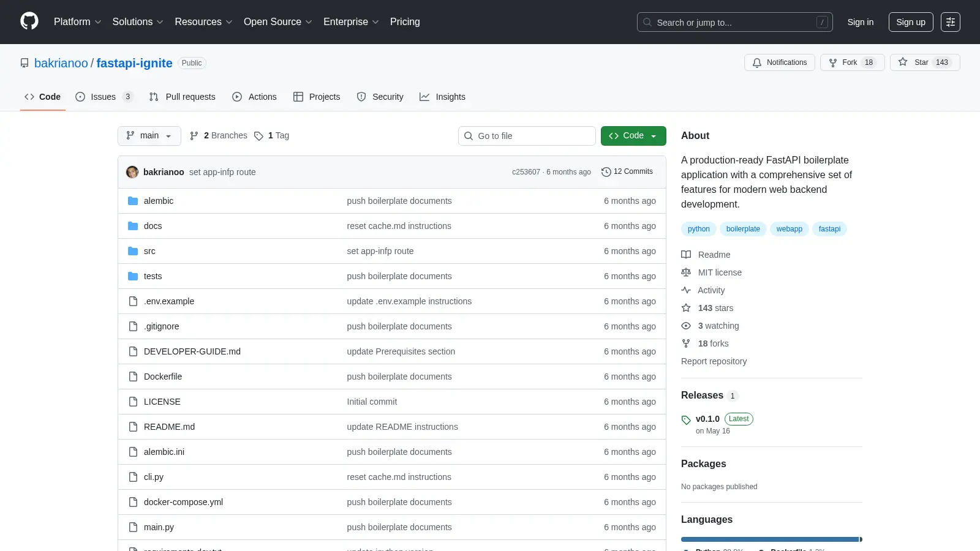The width and height of the screenshot is (980, 551).
Task: Click the fork icon beside Fork 18
Action: coord(833,62)
